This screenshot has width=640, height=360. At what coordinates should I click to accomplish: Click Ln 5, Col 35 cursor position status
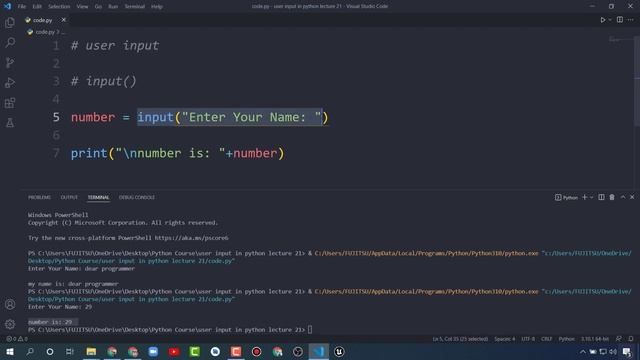460,339
